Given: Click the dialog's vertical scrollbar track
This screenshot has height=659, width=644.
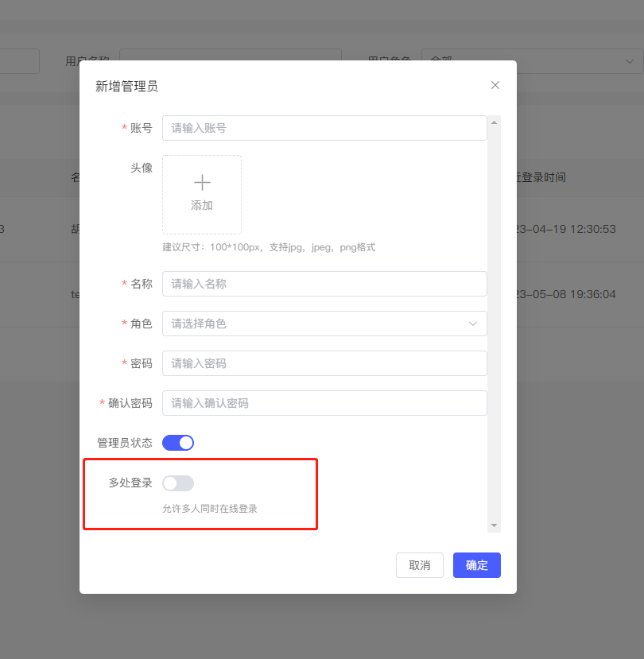Looking at the screenshot, I should [495, 318].
